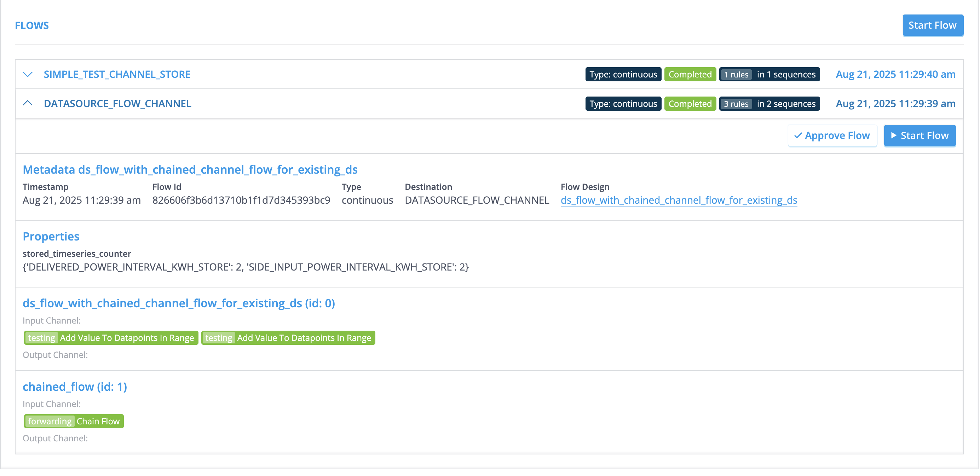The image size is (980, 476).
Task: Expand the SIMPLE_TEST_CHANNEL_STORE chevron
Action: click(27, 74)
